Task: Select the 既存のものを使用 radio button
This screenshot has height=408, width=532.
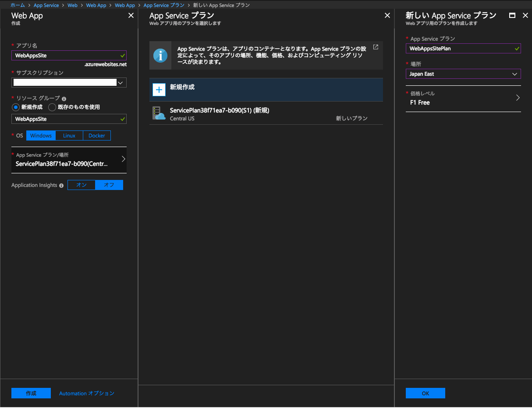Action: (x=52, y=107)
